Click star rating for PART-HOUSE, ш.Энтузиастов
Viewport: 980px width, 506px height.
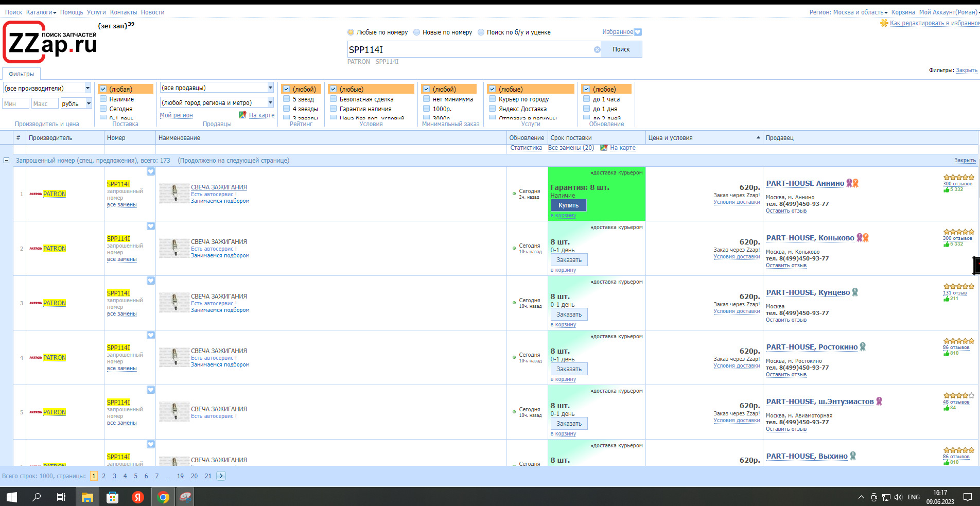958,395
